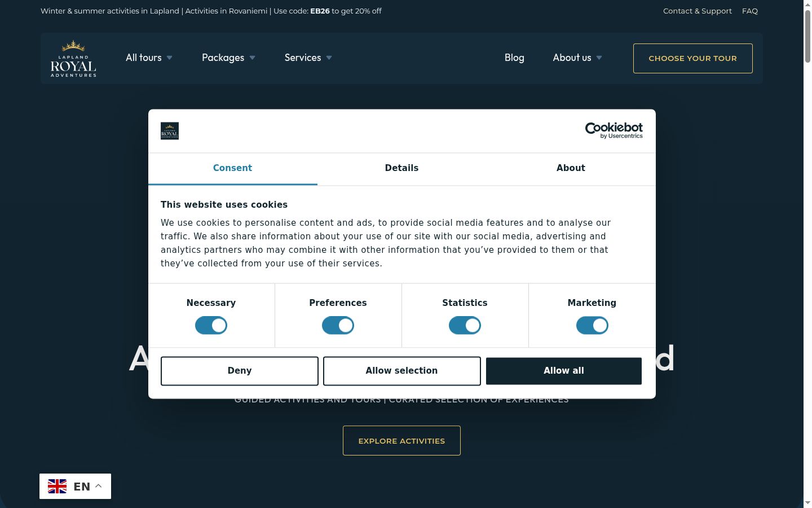
Task: Open the Contact & Support link
Action: (698, 11)
